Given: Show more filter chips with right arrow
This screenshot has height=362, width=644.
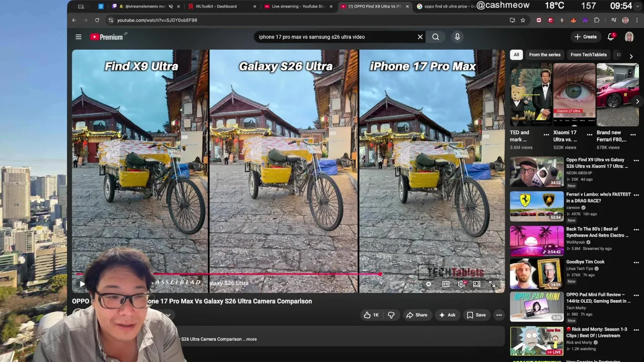Looking at the screenshot, I should point(631,56).
